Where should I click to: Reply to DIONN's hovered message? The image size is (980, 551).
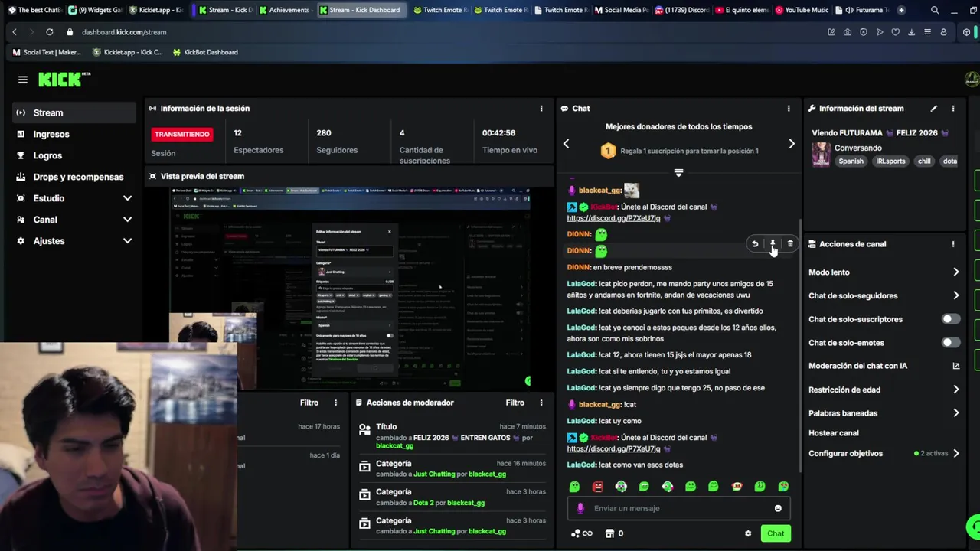pyautogui.click(x=755, y=244)
